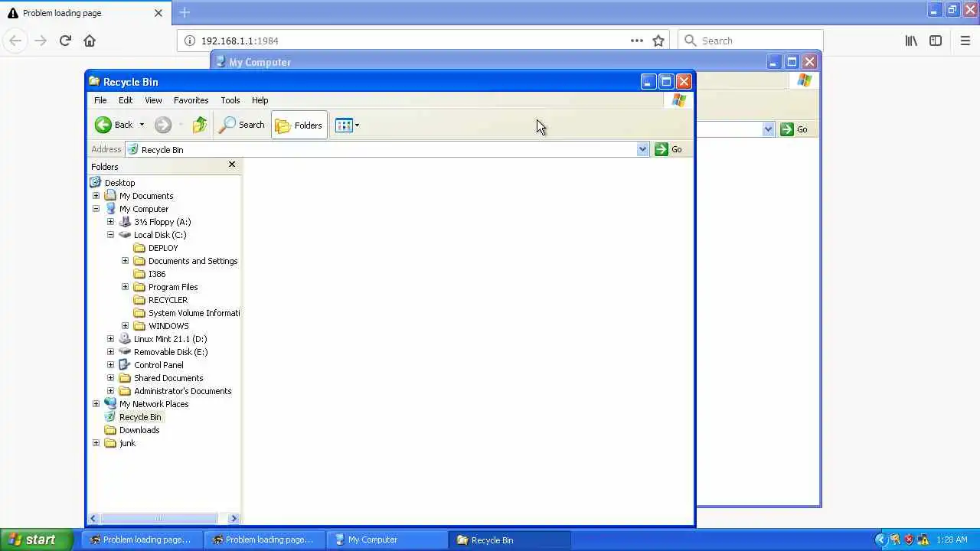Select System Volume Information folder
Viewport: 980px width, 551px height.
point(194,313)
